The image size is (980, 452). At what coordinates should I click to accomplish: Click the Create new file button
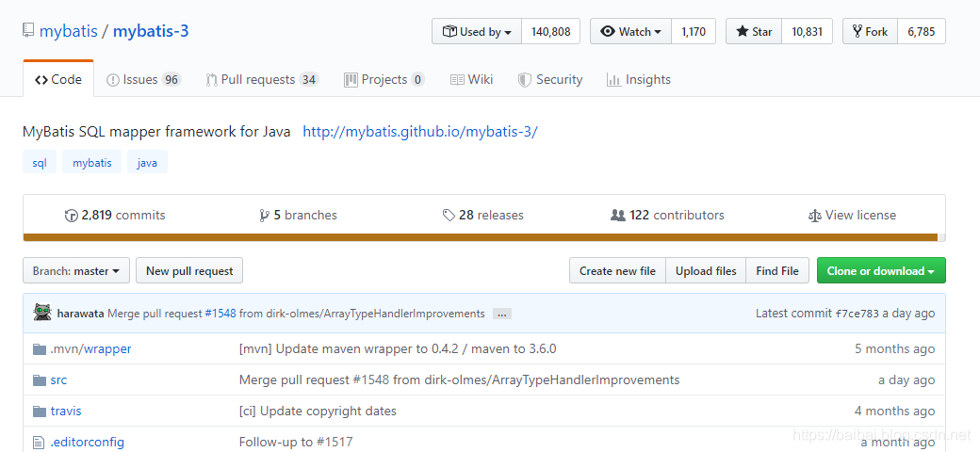pos(617,271)
